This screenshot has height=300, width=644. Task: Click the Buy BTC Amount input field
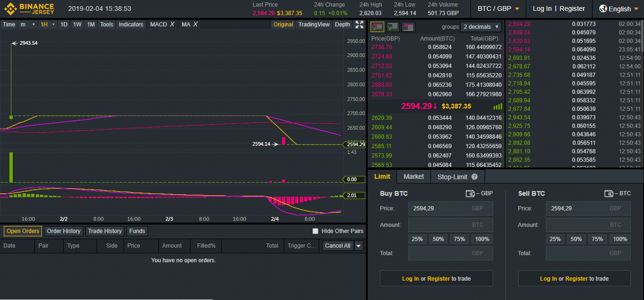[451, 225]
